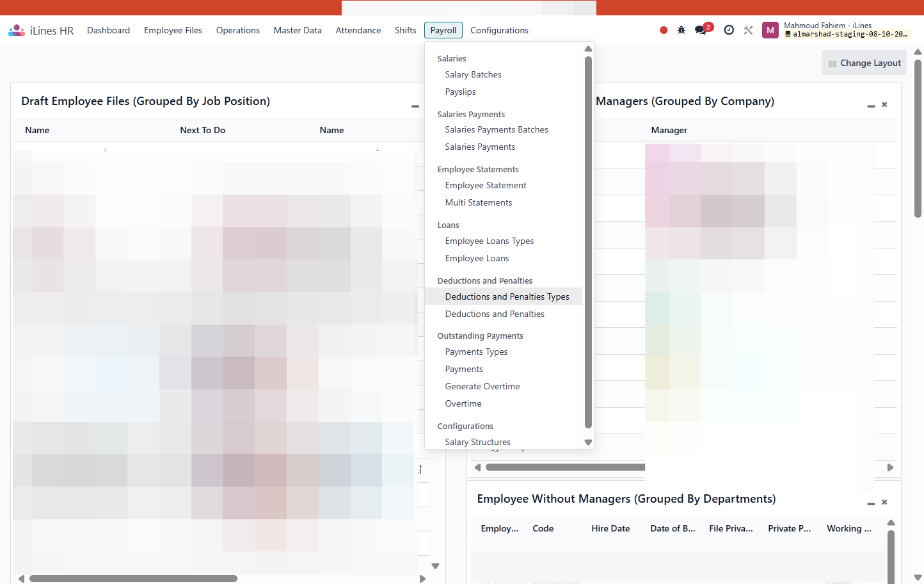Screen dimensions: 924x584
Task: Open the Shifts menu
Action: (x=406, y=30)
